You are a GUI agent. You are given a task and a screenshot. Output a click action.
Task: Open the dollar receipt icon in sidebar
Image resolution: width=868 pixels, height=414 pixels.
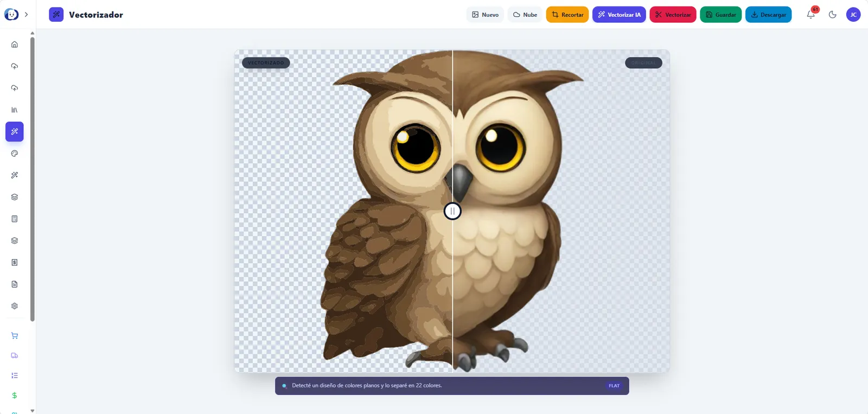coord(15,262)
